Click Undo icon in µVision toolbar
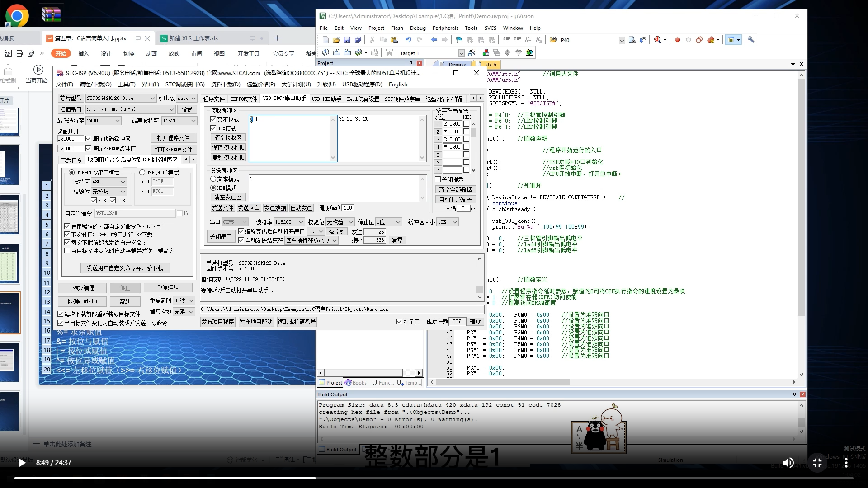 click(x=409, y=40)
